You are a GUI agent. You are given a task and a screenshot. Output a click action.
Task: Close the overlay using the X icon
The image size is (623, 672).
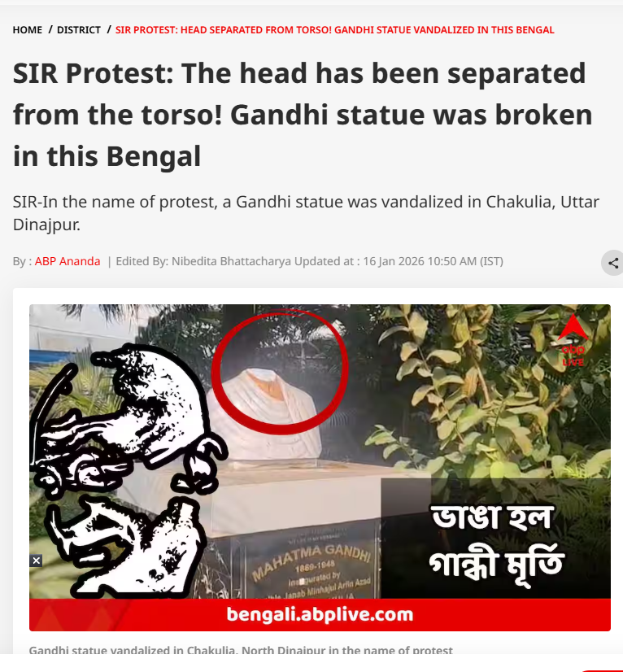(x=37, y=561)
